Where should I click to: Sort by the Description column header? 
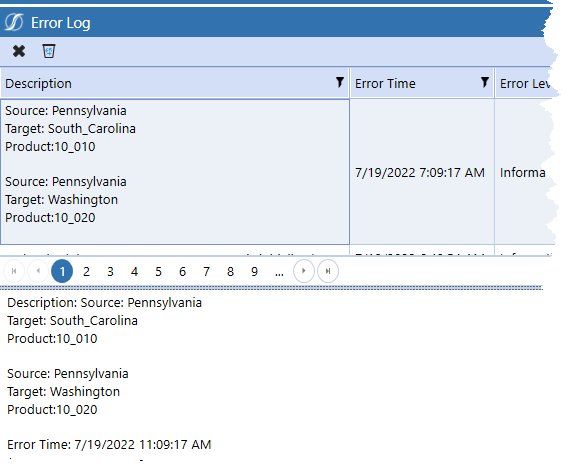(38, 83)
